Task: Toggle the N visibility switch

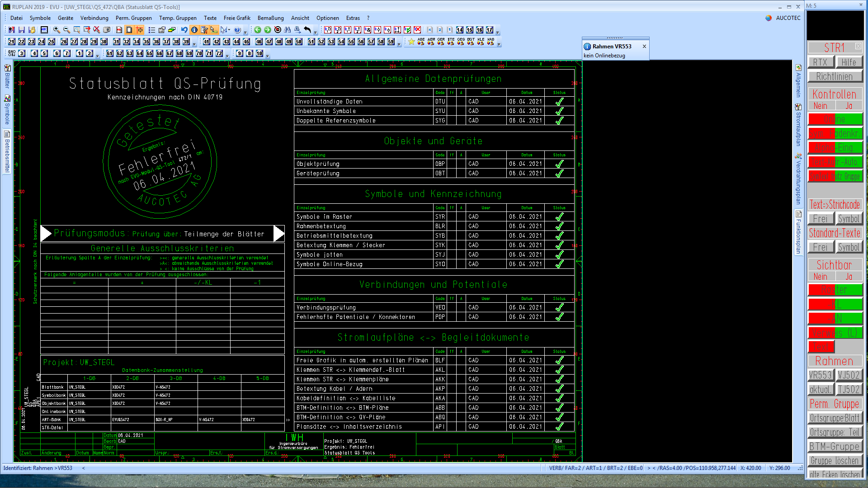Action: (835, 319)
